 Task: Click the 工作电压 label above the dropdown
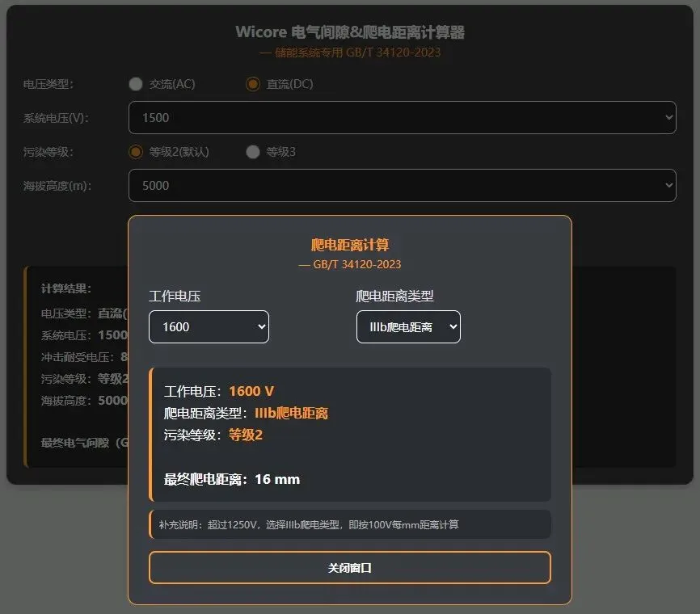175,296
